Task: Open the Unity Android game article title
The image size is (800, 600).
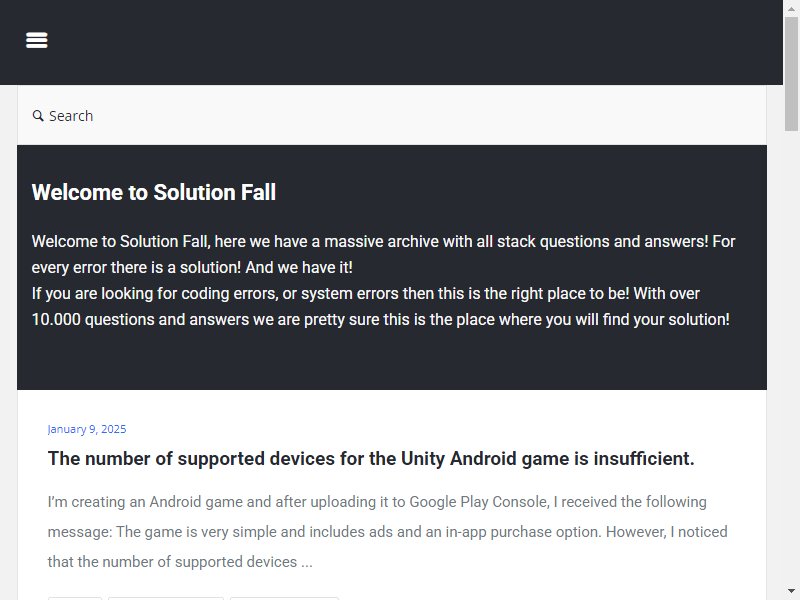Action: tap(371, 458)
